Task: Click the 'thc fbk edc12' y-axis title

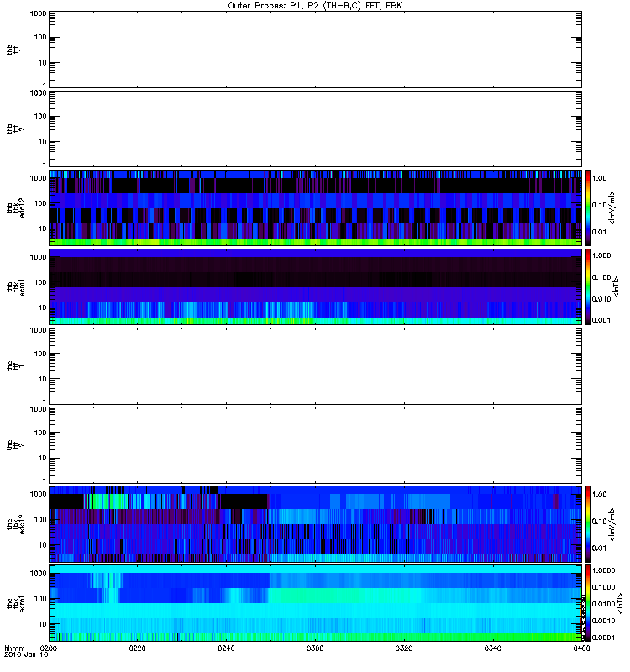Action: tap(15, 523)
